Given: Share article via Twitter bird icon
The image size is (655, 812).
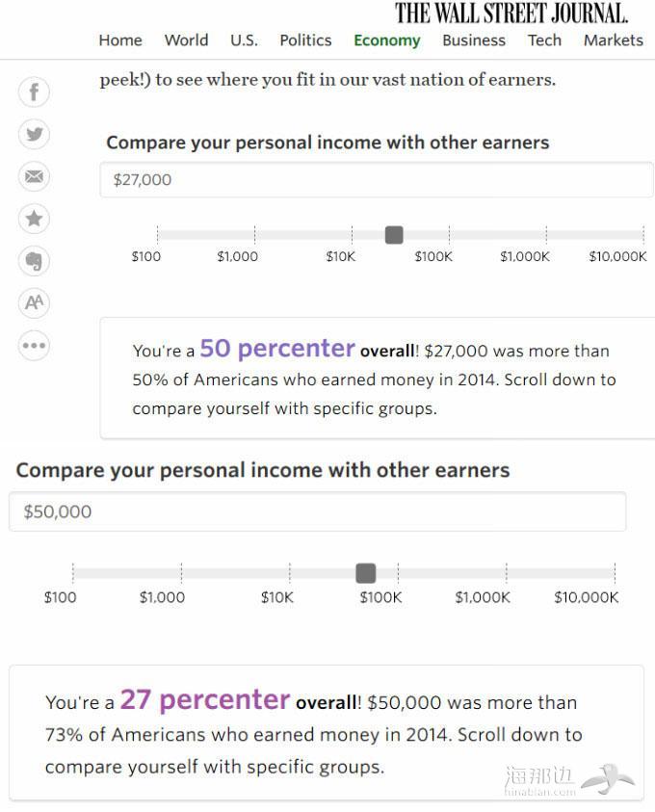Looking at the screenshot, I should point(34,134).
